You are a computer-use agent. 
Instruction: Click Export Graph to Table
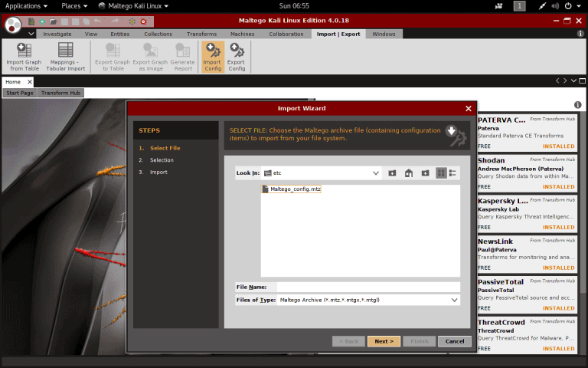(113, 57)
